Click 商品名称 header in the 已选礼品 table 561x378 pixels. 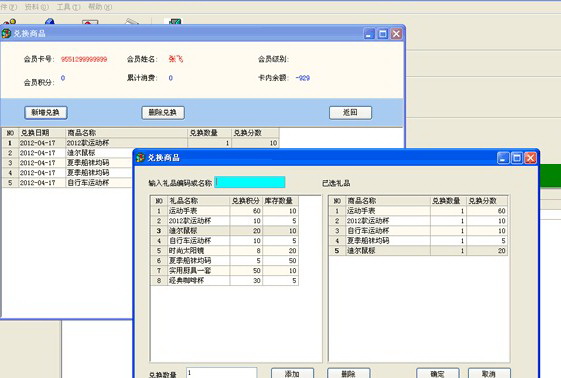(388, 201)
